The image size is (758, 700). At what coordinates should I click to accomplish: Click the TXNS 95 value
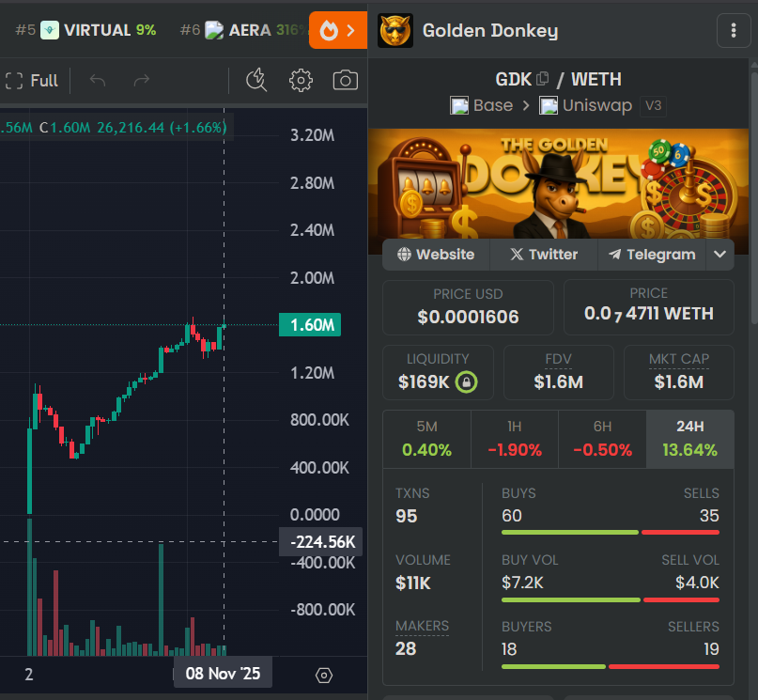[407, 516]
